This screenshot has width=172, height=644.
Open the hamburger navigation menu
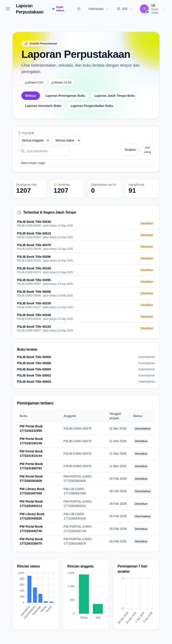[8, 9]
